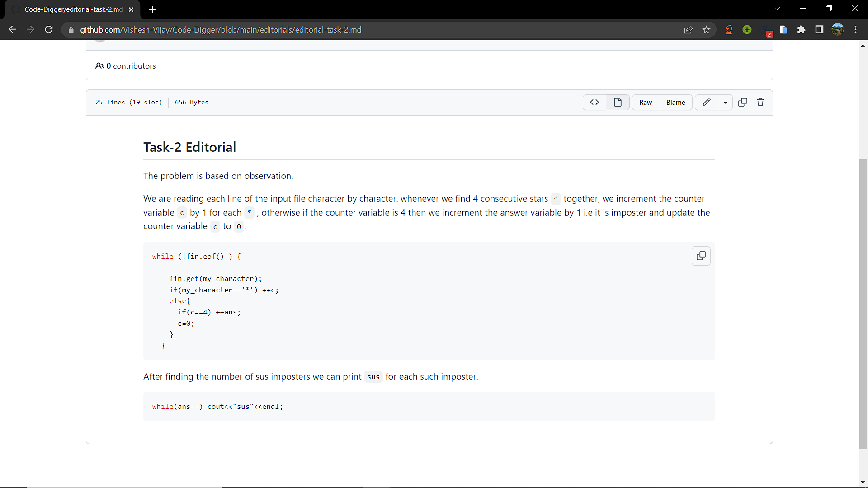Show the source code view
Screen dimensions: 868x488
tap(594, 103)
